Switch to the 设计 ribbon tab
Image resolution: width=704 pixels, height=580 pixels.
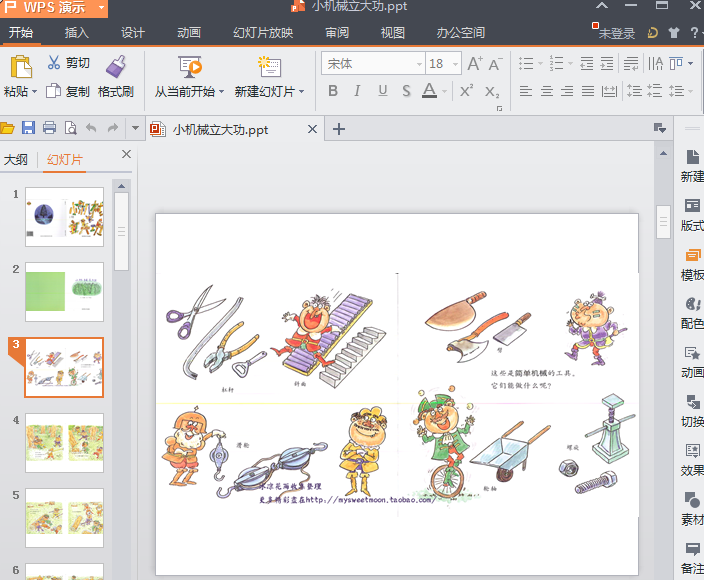(132, 33)
